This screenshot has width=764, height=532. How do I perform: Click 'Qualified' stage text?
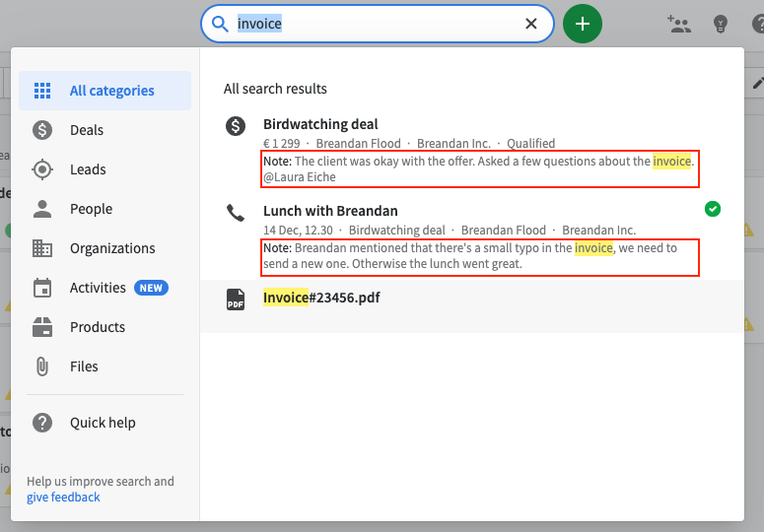(530, 143)
